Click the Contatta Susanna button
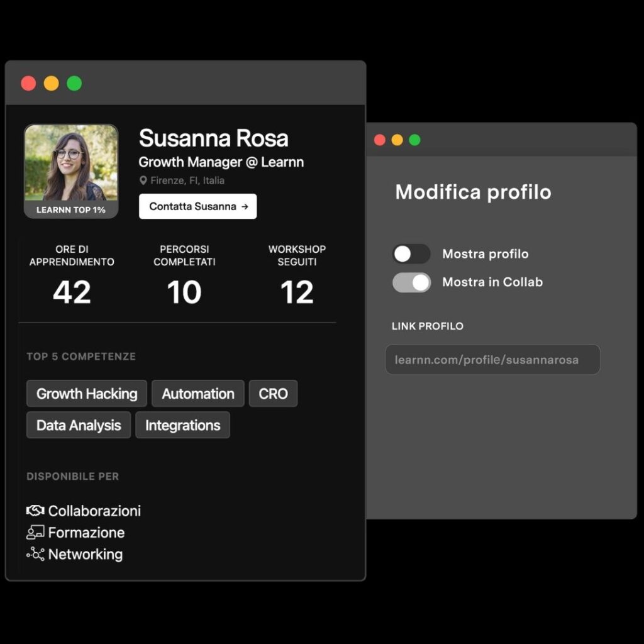Viewport: 644px width, 644px height. click(x=197, y=206)
